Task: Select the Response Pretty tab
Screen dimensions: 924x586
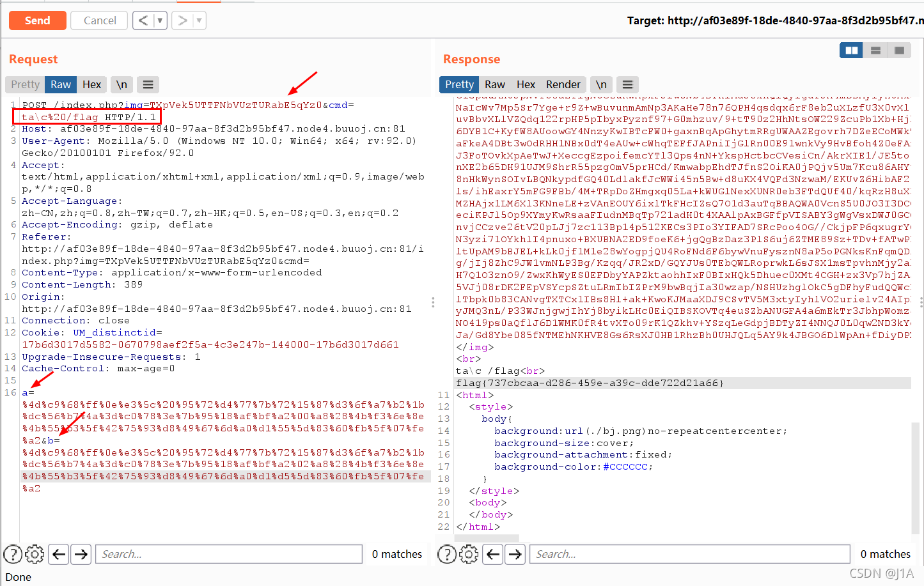Action: click(x=459, y=84)
